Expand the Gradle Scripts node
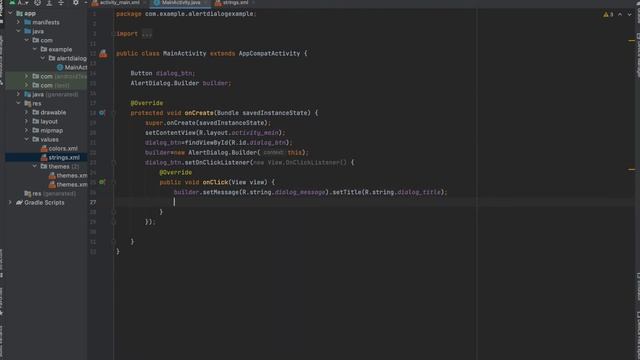This screenshot has width=640, height=360. (x=10, y=202)
